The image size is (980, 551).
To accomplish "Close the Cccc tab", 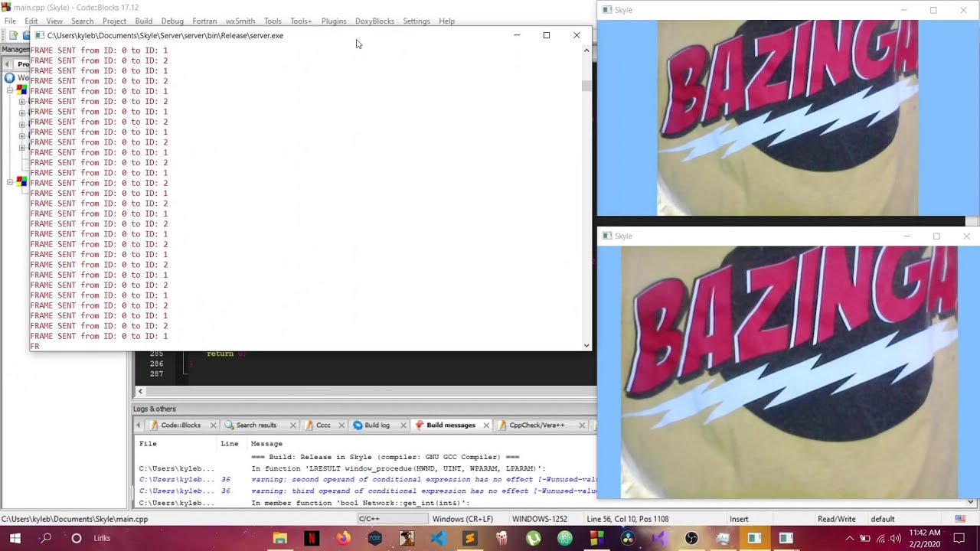I will pyautogui.click(x=341, y=425).
